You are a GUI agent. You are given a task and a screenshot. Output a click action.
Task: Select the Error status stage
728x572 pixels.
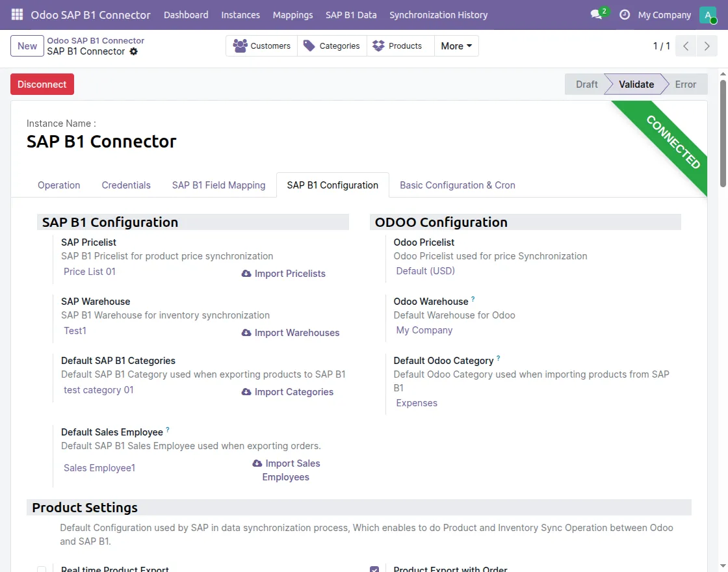coord(685,84)
